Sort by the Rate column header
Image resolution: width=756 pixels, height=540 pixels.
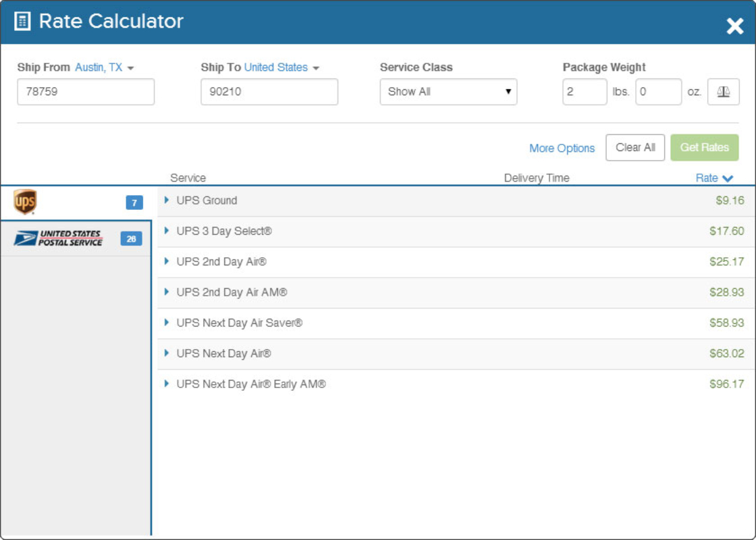click(714, 178)
